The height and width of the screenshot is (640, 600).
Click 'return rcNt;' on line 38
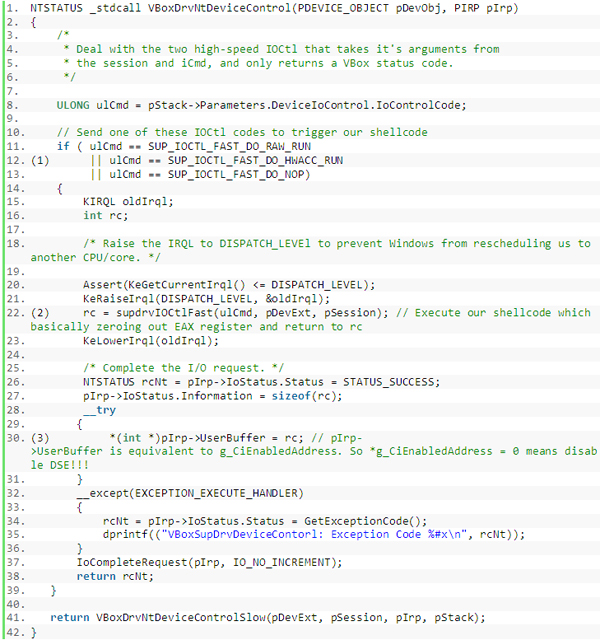click(115, 576)
